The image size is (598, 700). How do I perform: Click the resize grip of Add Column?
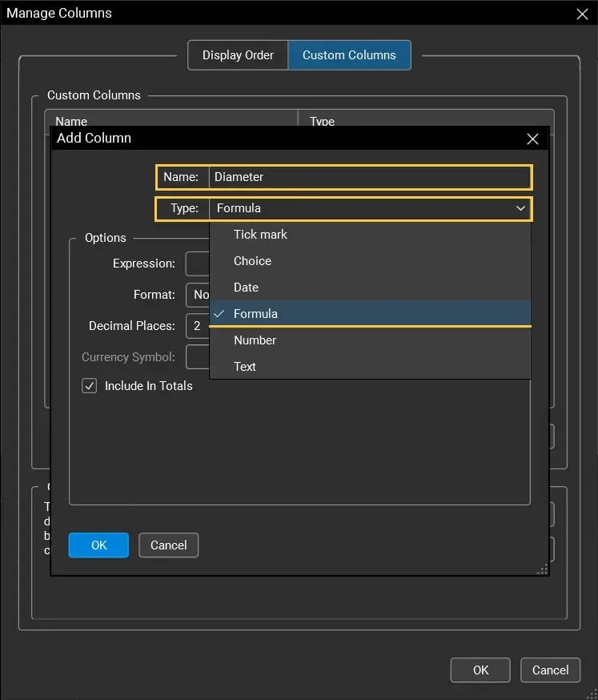tap(541, 569)
